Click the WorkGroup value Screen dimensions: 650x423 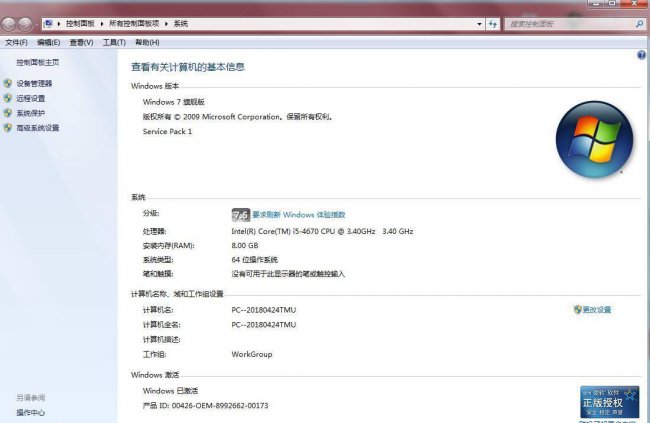tap(252, 354)
